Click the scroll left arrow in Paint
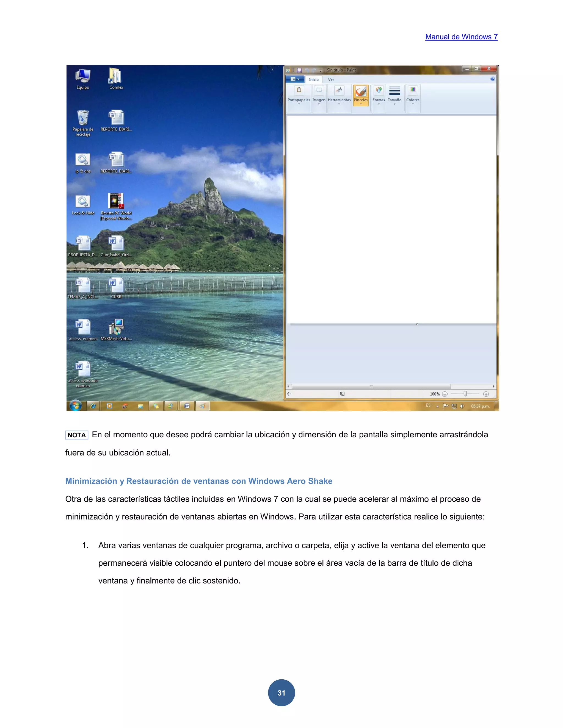 click(x=288, y=386)
